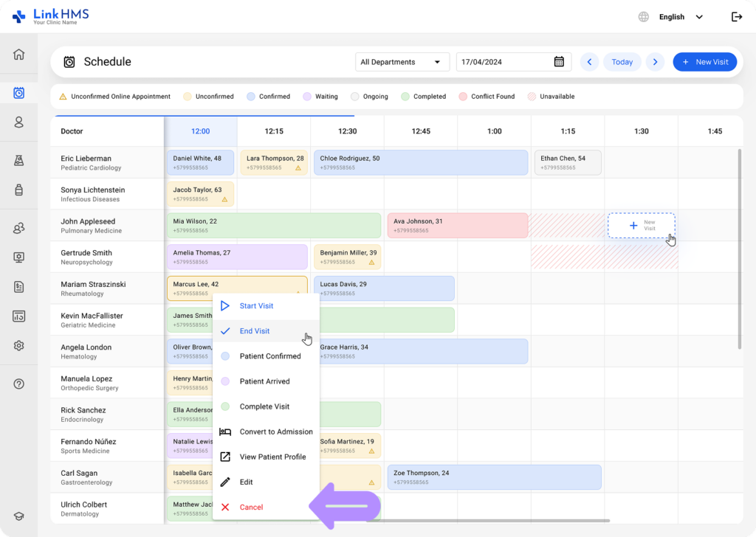Click the vertical scrollbar of the schedule
The width and height of the screenshot is (756, 537).
coord(740,249)
